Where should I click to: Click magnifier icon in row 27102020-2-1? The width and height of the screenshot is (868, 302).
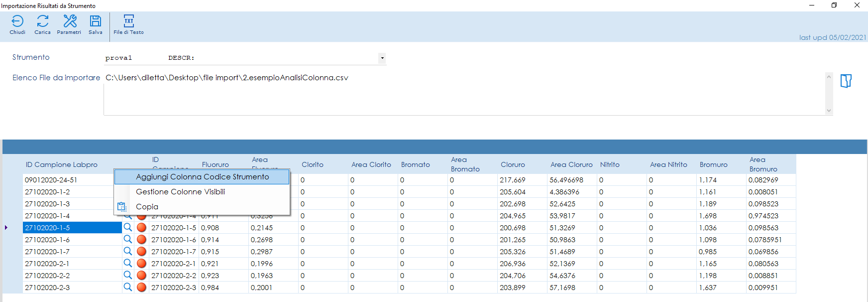click(128, 263)
